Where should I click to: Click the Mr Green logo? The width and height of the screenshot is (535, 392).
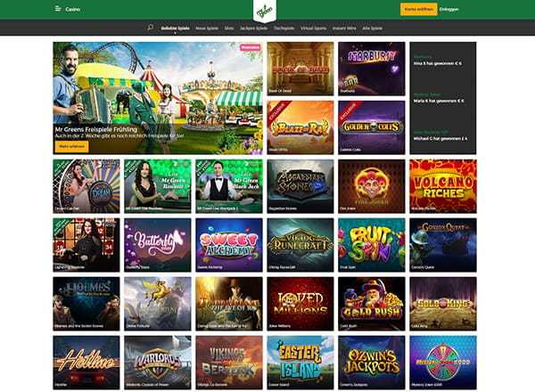tap(265, 12)
